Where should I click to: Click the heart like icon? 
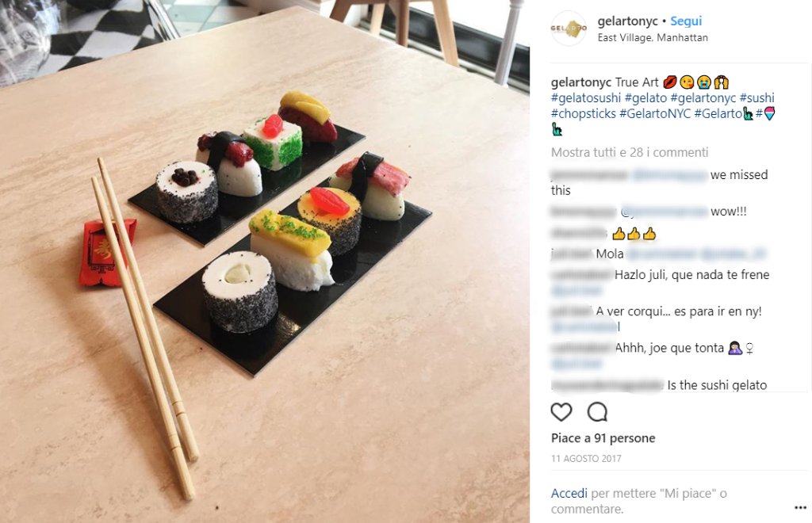point(561,412)
